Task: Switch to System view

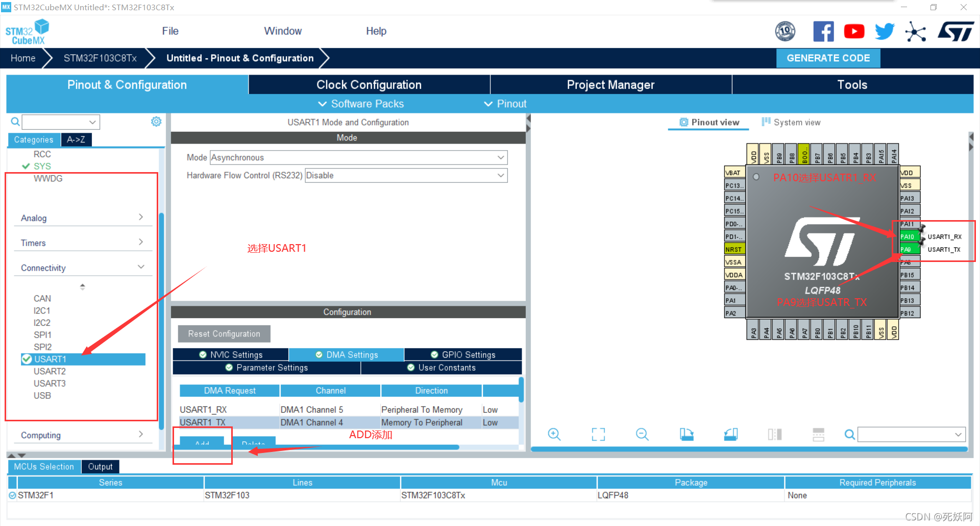Action: click(x=791, y=122)
